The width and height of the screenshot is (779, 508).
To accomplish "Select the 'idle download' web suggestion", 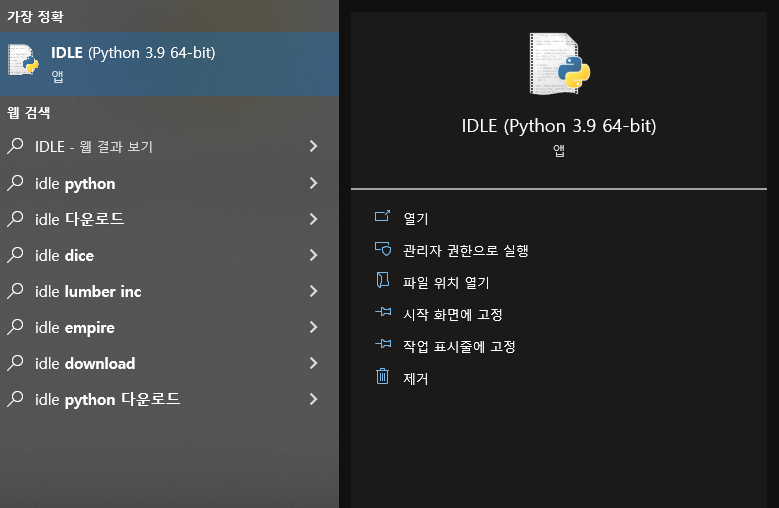I will [169, 363].
